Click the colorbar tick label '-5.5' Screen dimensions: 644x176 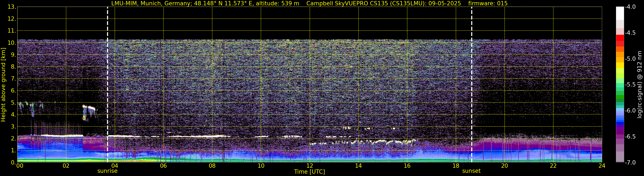630,85
